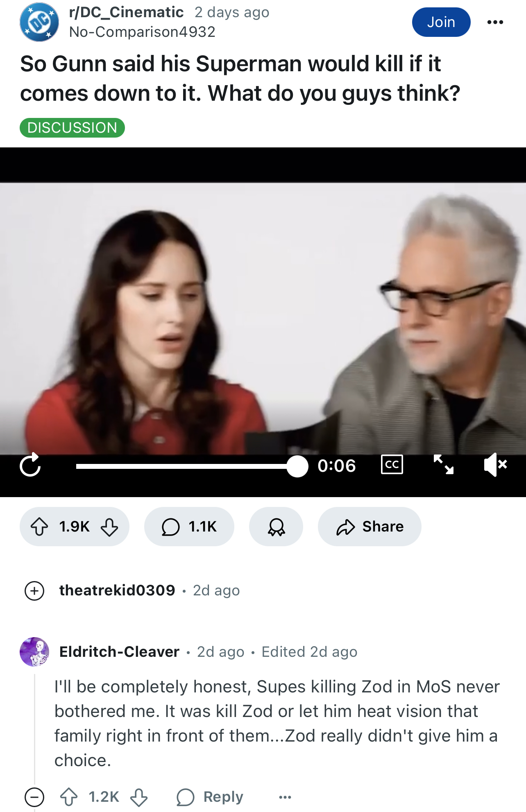The image size is (526, 812).
Task: Filter by the DISCUSSION flair tag
Action: (72, 128)
